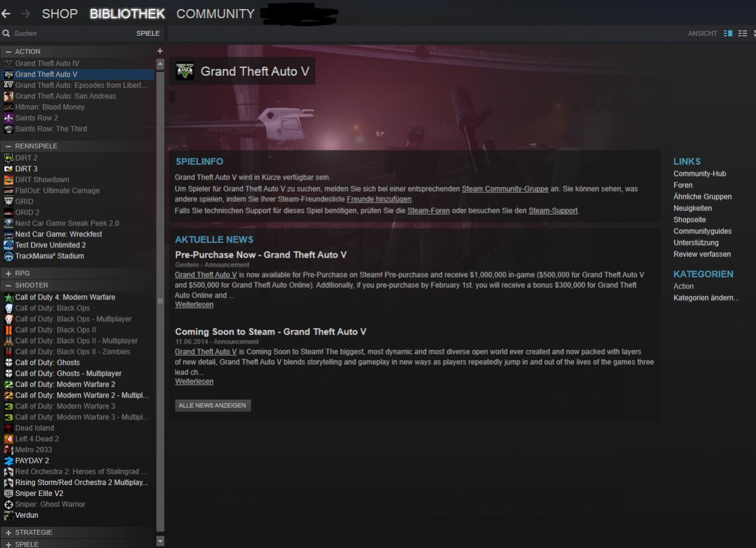Click the Call of Duty: Black Ops II icon
The height and width of the screenshot is (548, 756).
pos(8,330)
